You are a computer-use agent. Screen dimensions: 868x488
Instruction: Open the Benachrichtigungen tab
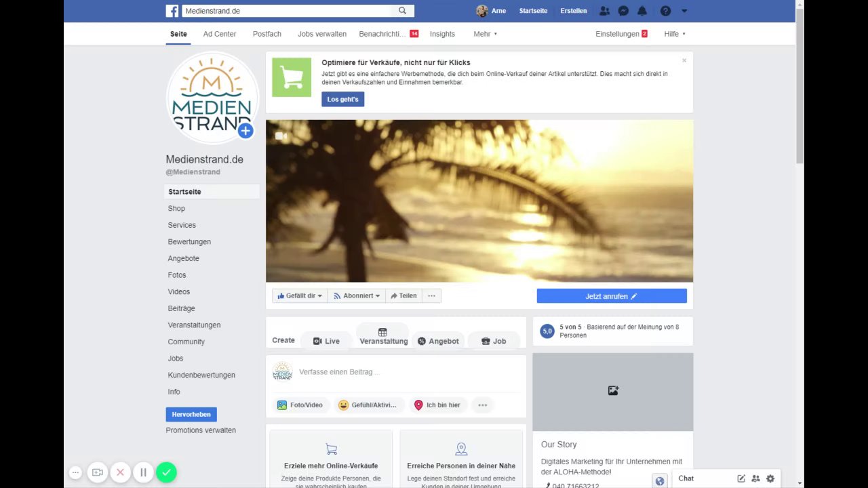pyautogui.click(x=389, y=34)
